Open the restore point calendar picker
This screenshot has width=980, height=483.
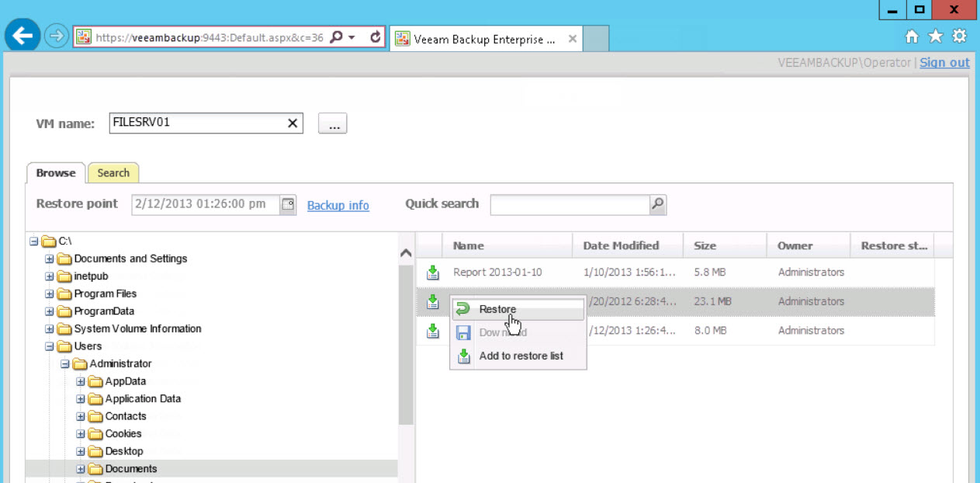(x=288, y=204)
